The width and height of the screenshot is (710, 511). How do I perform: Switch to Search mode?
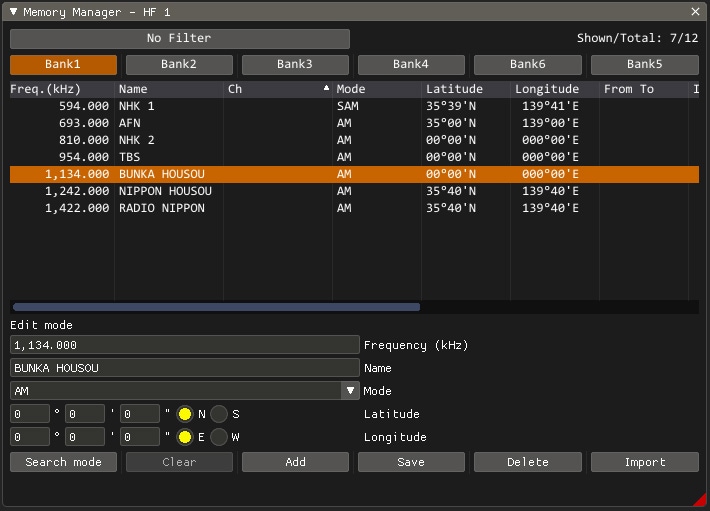click(63, 462)
